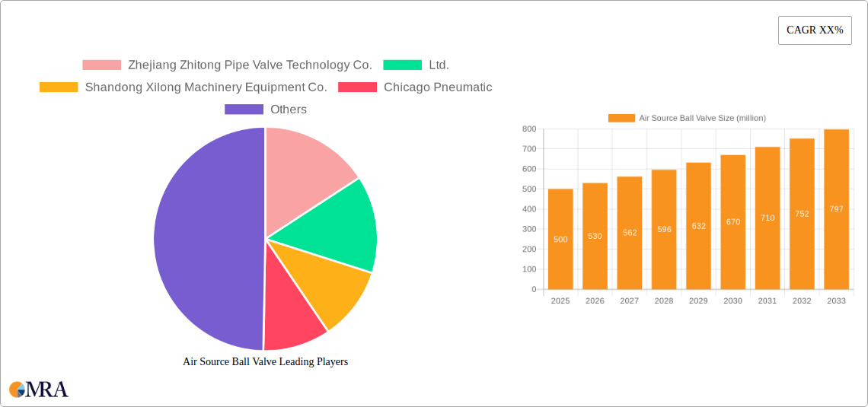Image resolution: width=868 pixels, height=407 pixels.
Task: Select the 2028 bar showing 596
Action: point(664,230)
